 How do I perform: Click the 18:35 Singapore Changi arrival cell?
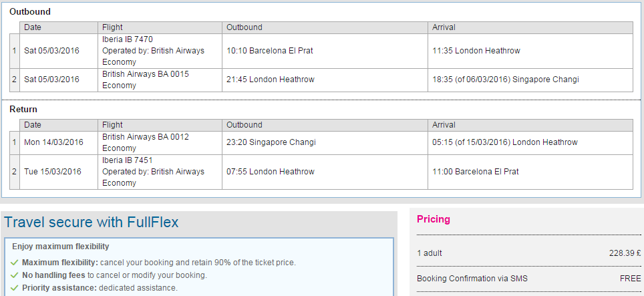click(x=530, y=80)
